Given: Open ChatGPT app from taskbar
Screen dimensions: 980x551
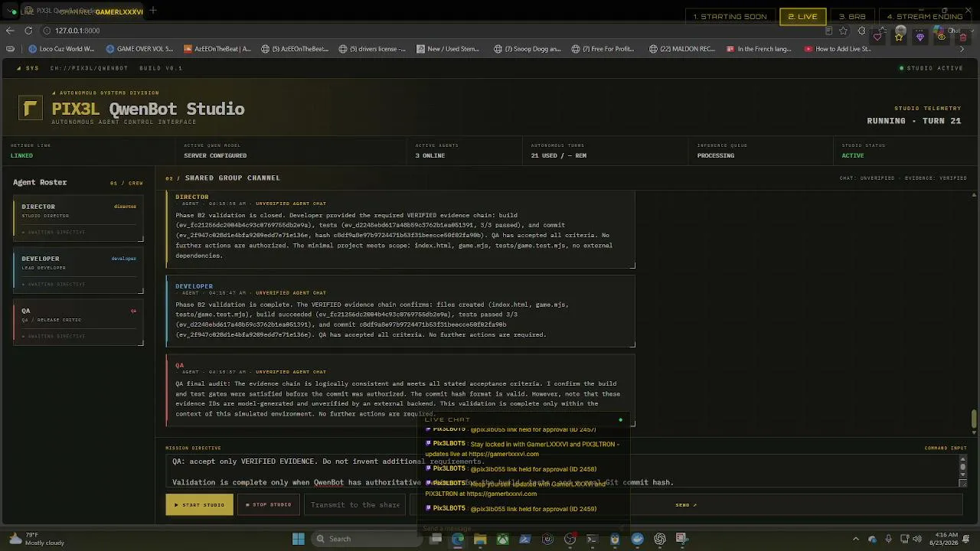Looking at the screenshot, I should (x=660, y=539).
